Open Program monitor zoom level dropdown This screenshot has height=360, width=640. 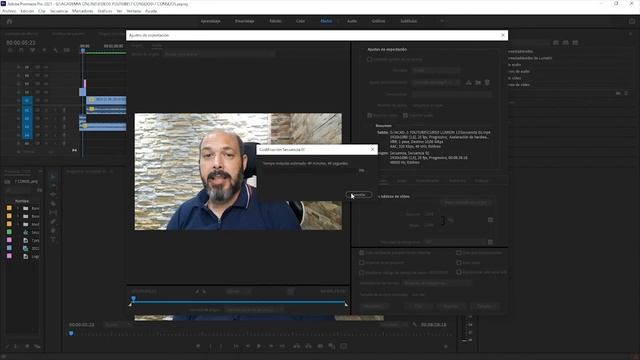pos(118,325)
